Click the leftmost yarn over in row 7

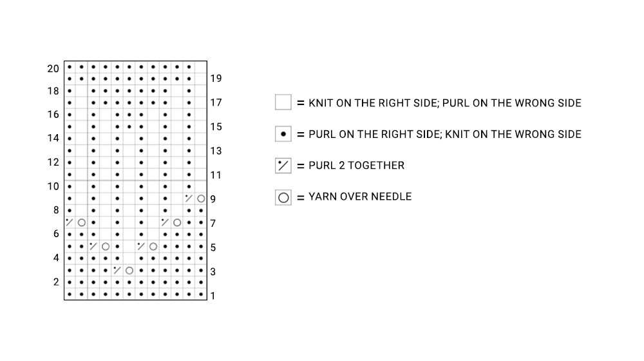point(81,222)
